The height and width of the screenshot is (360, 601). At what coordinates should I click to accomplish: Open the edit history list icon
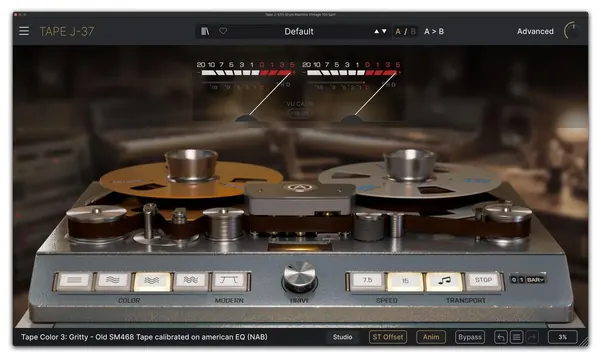[516, 337]
